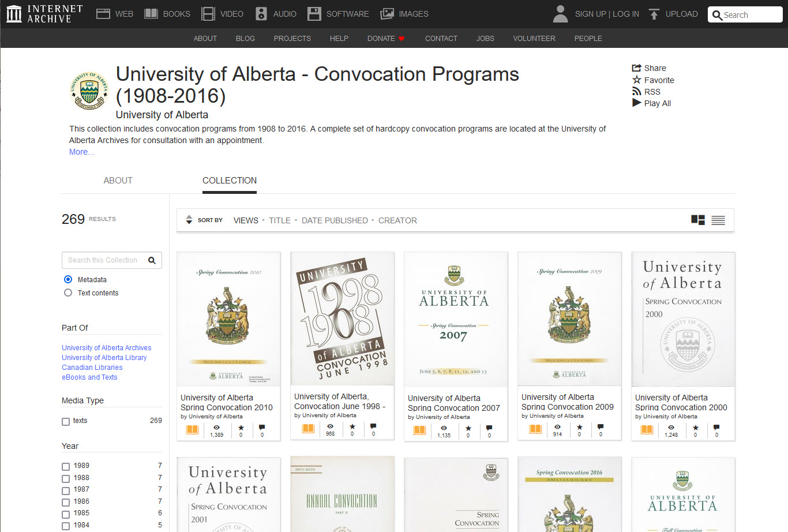Image resolution: width=788 pixels, height=532 pixels.
Task: Select the Text contents search option
Action: (x=67, y=293)
